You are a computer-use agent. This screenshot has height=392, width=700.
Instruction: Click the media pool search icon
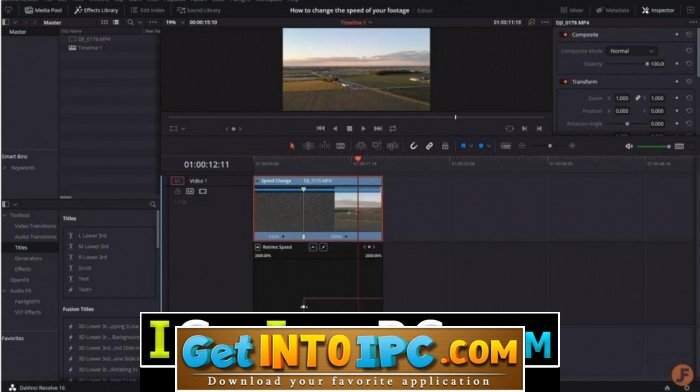tap(130, 22)
